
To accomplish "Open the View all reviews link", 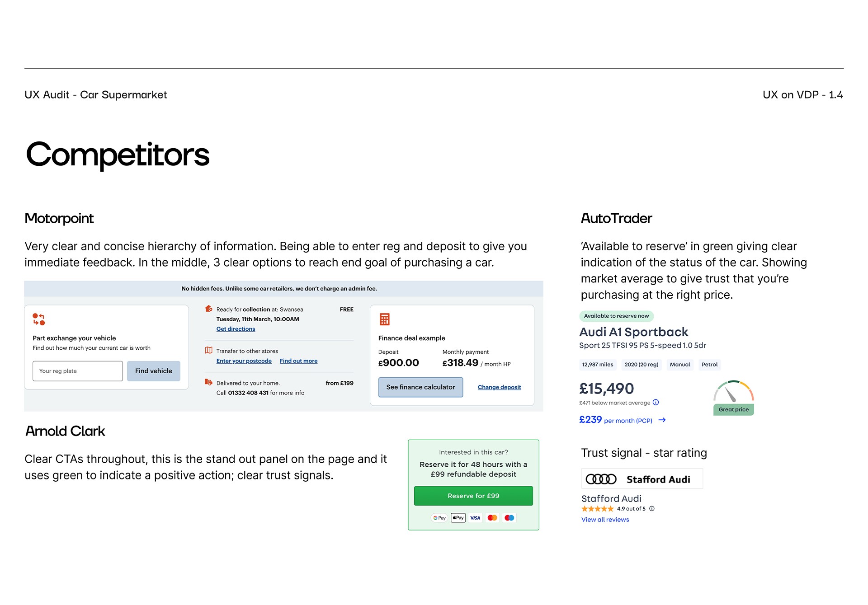I will click(x=605, y=520).
